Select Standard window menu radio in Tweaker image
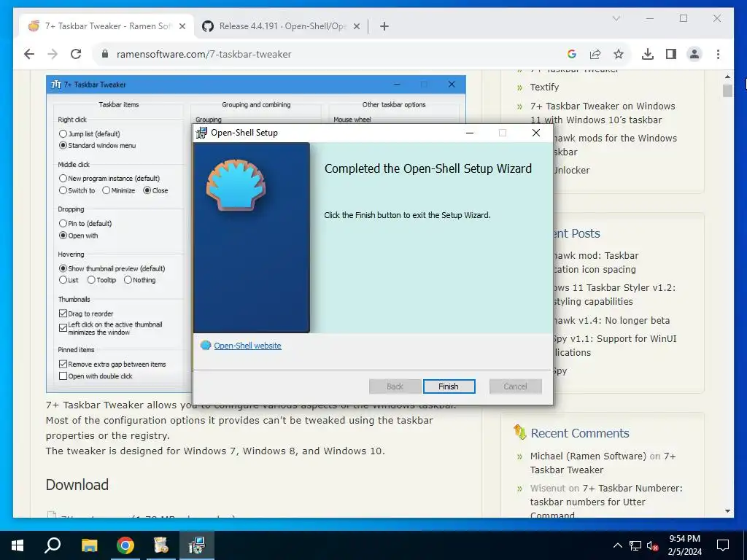The width and height of the screenshot is (747, 560). (63, 145)
